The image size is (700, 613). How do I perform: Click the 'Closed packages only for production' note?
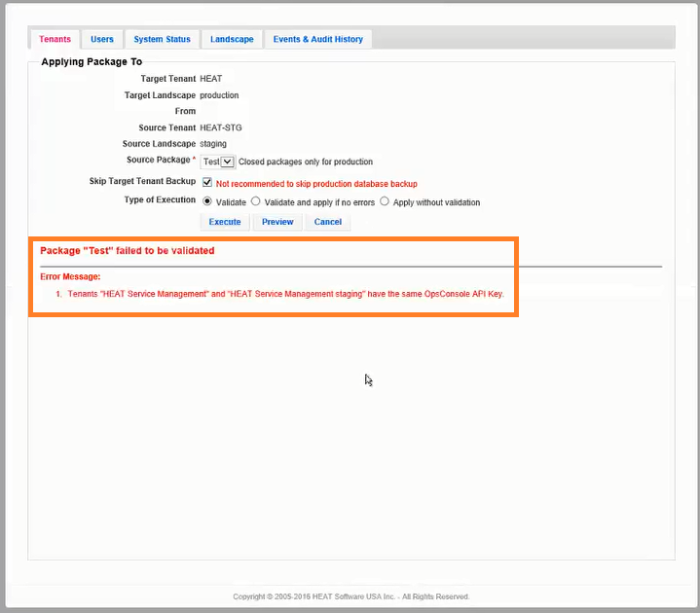306,162
